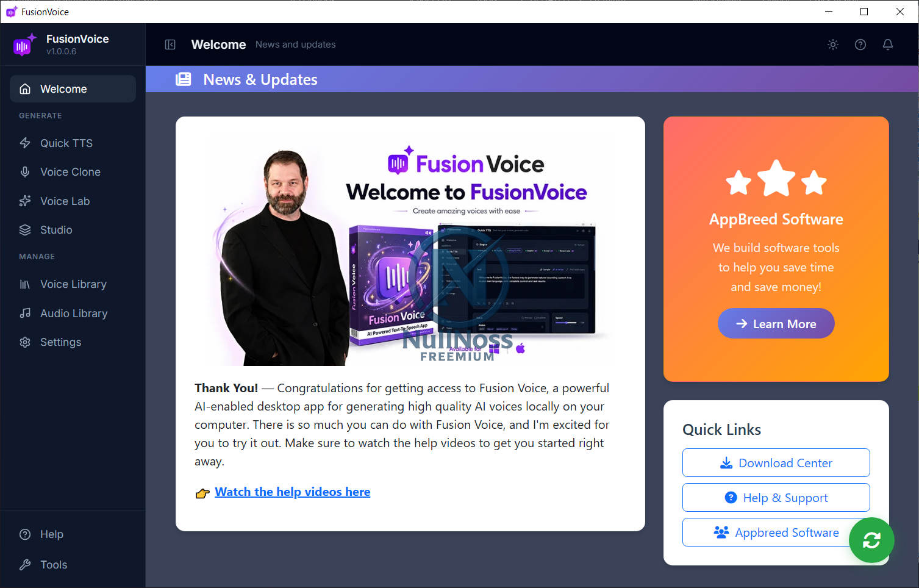This screenshot has height=588, width=919.
Task: Open Tools in sidebar footer
Action: 73,565
